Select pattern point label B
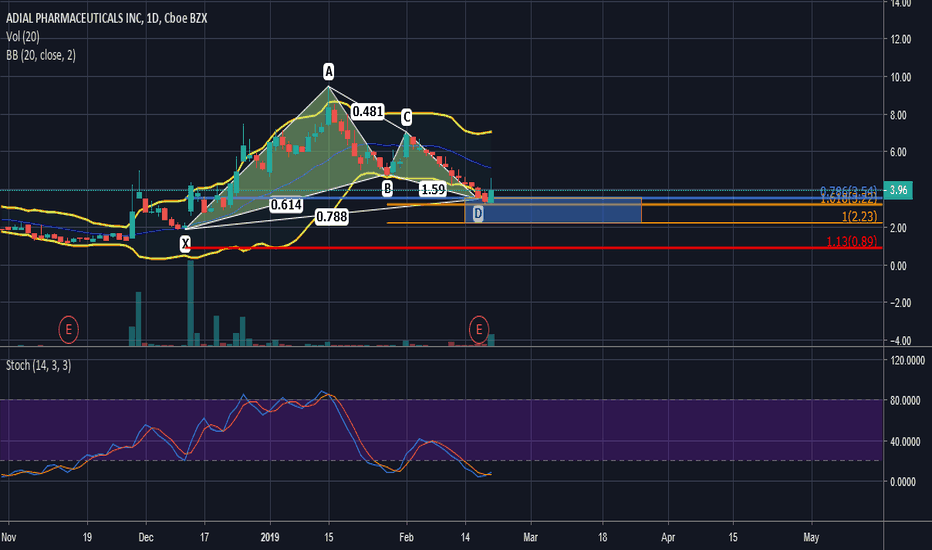The height and width of the screenshot is (550, 932). 388,189
